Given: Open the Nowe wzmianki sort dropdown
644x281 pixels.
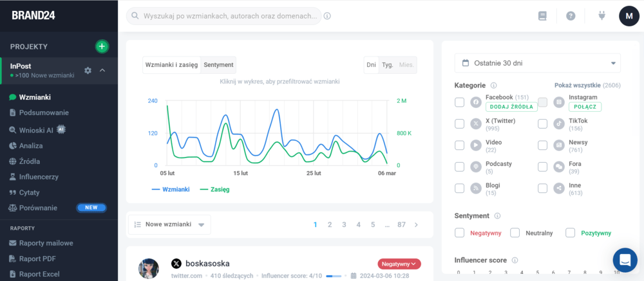Looking at the screenshot, I should pos(169,224).
